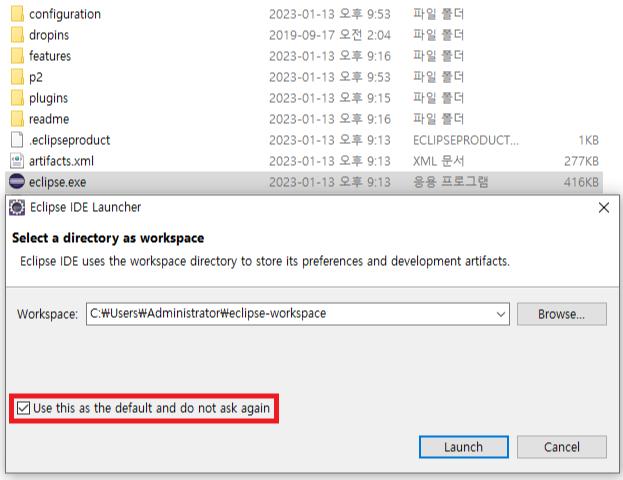The width and height of the screenshot is (623, 480).
Task: Click the Eclipse IDE Launcher title icon
Action: (17, 207)
